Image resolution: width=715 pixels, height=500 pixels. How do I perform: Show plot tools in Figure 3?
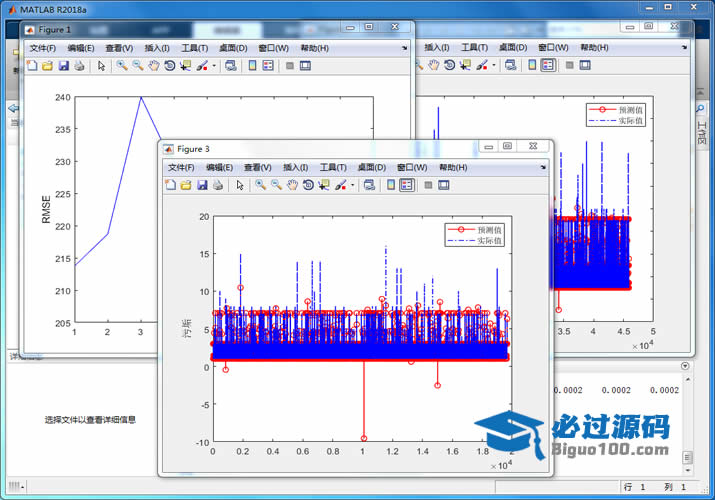444,185
